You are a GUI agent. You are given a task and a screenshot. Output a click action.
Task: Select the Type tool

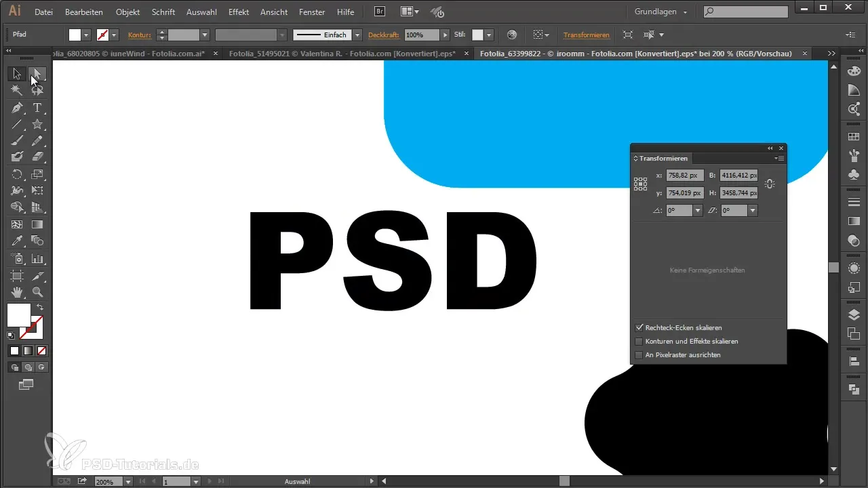pyautogui.click(x=38, y=108)
